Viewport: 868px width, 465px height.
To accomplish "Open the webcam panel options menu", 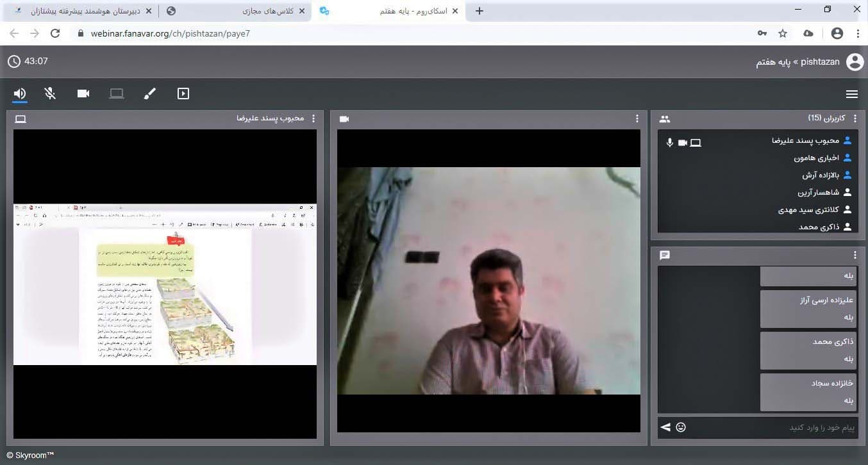I will tap(637, 118).
